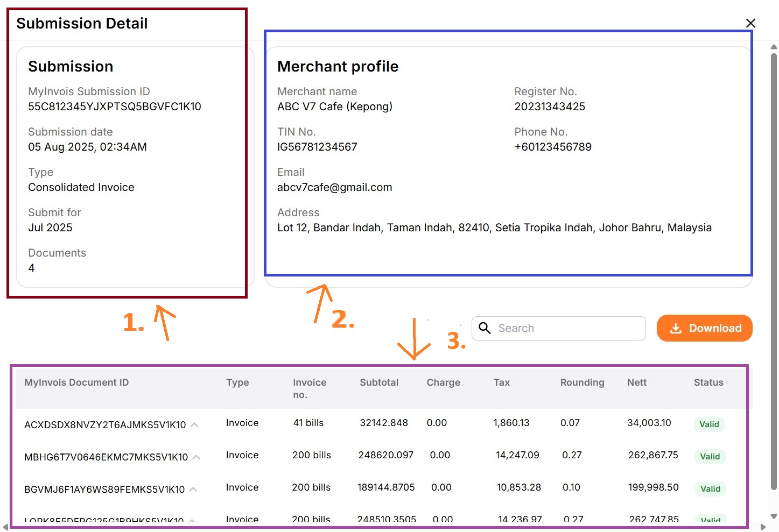Expand the ACXDSDX8NVZY2T6AJMKS5V1K10 row chevron
Screen dimensions: 779x532
pyautogui.click(x=194, y=425)
